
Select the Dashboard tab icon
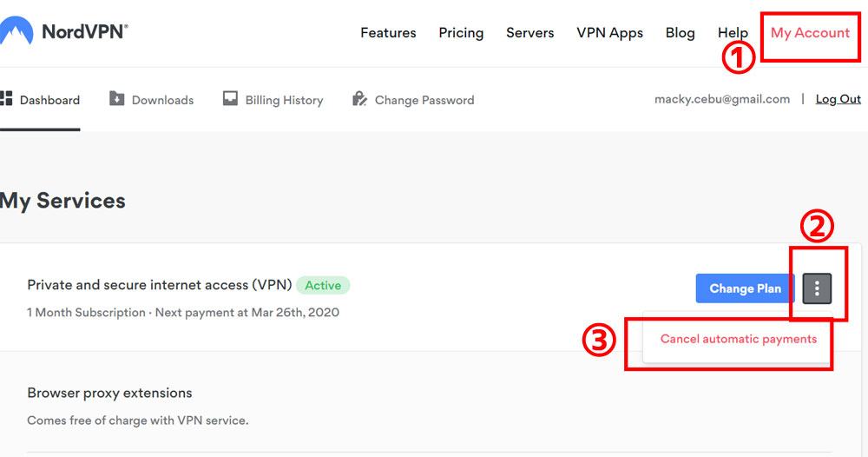(6, 98)
